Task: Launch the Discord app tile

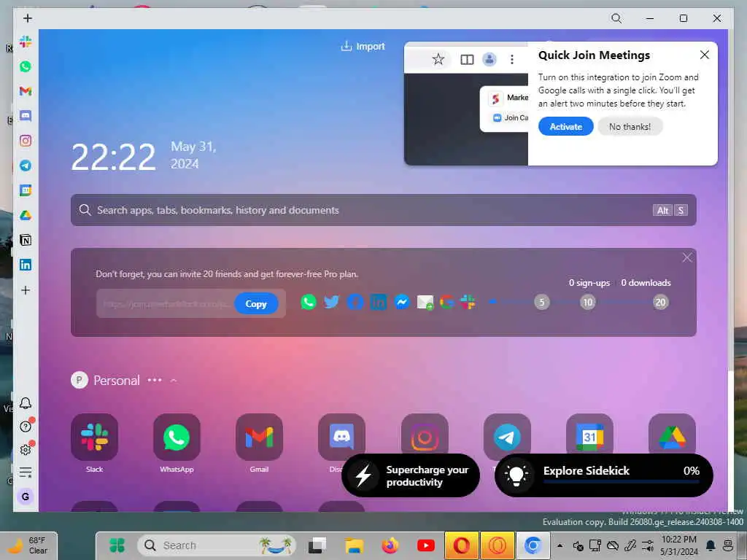Action: tap(341, 435)
